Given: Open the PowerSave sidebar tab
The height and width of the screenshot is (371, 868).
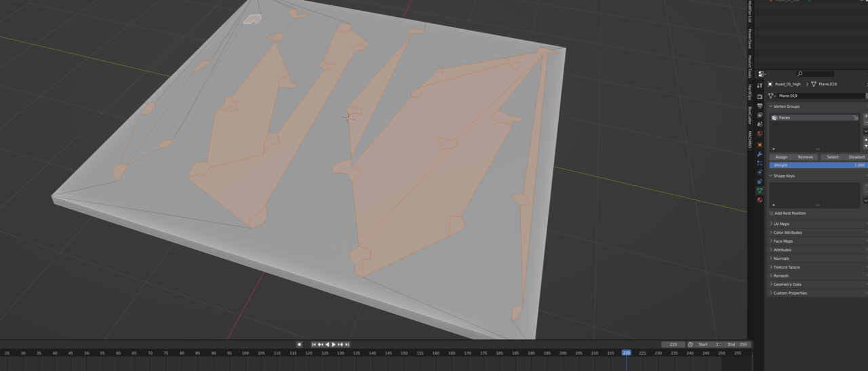Looking at the screenshot, I should [x=750, y=39].
